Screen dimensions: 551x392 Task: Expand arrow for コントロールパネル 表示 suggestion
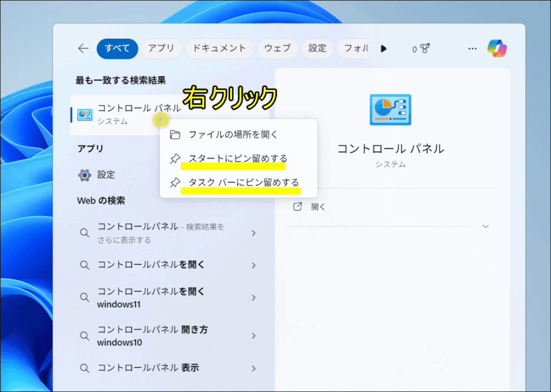click(x=253, y=369)
